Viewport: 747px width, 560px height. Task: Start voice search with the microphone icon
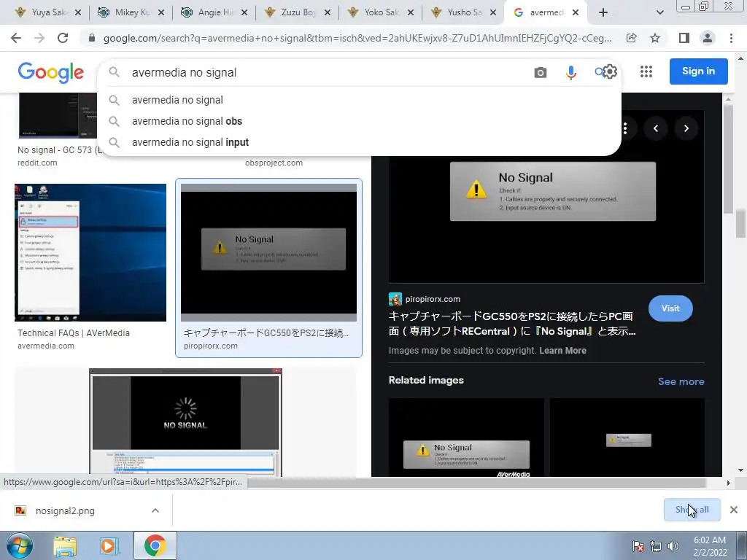570,72
